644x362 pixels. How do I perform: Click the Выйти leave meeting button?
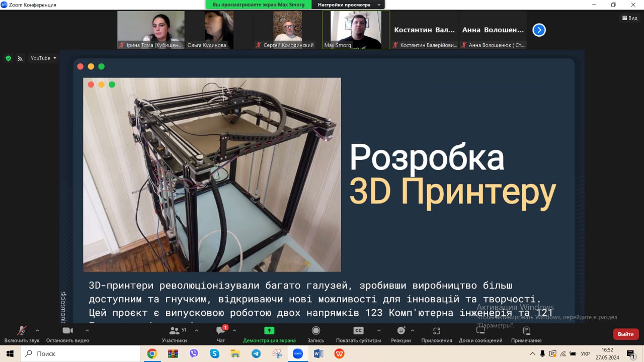tap(625, 334)
